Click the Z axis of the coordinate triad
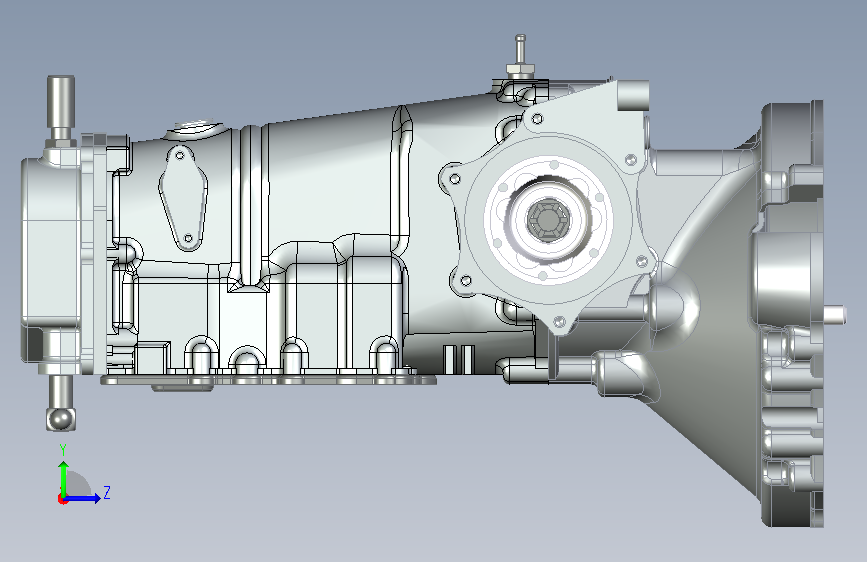 coord(83,498)
